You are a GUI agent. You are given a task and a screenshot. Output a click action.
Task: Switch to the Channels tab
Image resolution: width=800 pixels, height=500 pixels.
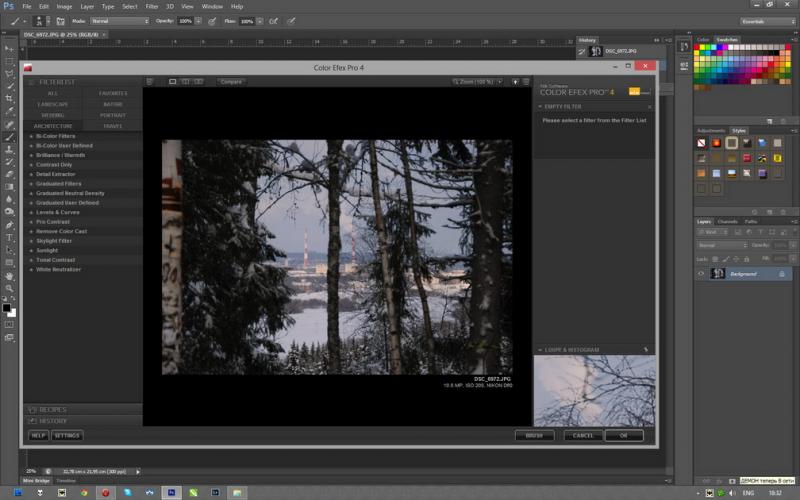pyautogui.click(x=728, y=222)
